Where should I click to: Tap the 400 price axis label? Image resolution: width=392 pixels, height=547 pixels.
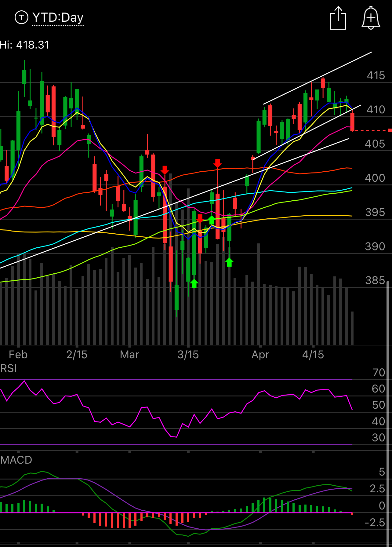pos(375,178)
